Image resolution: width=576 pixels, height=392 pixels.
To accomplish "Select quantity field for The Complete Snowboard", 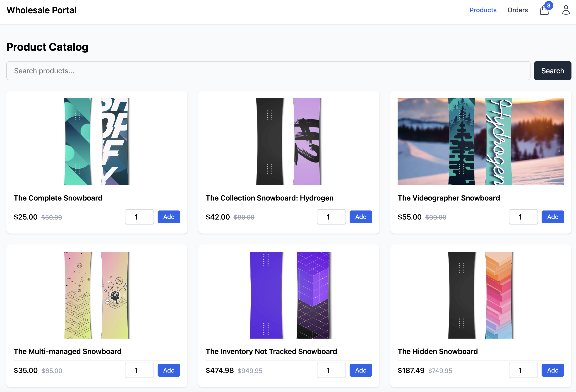I will (139, 217).
